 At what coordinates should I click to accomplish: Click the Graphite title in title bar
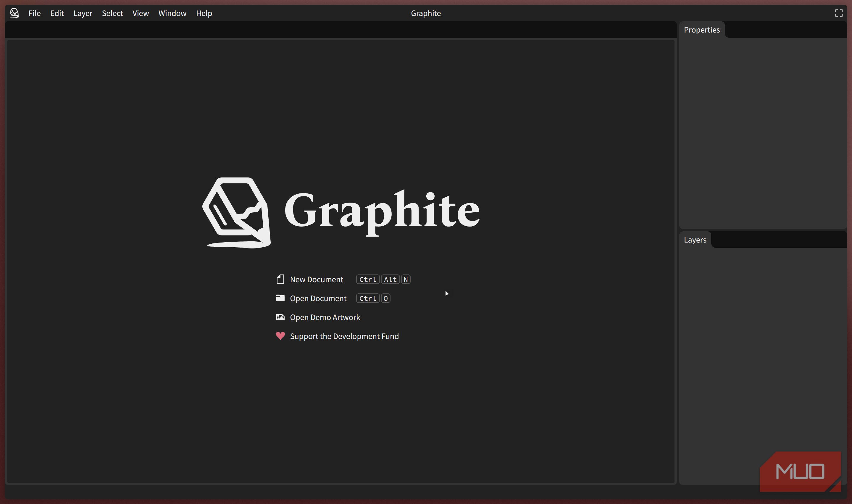point(426,13)
